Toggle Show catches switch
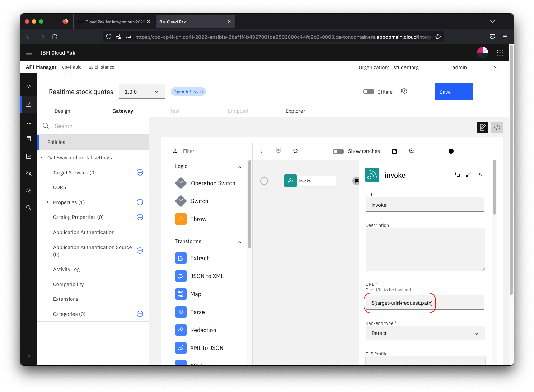 (x=338, y=151)
